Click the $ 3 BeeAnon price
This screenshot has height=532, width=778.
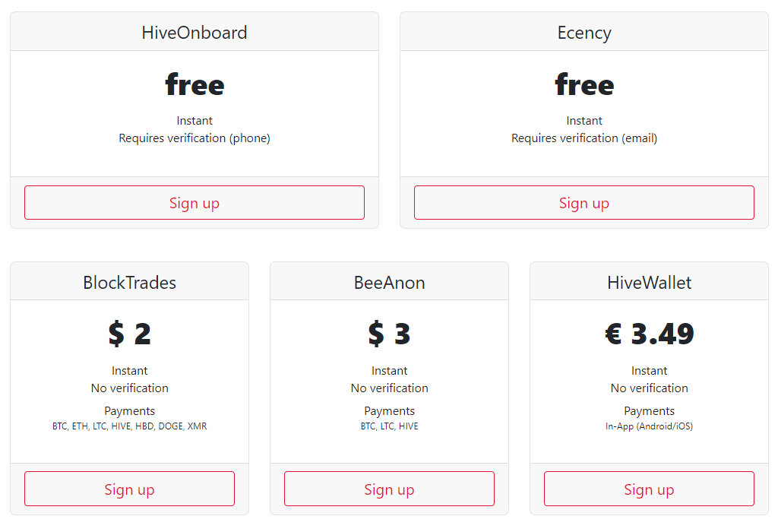pos(390,334)
